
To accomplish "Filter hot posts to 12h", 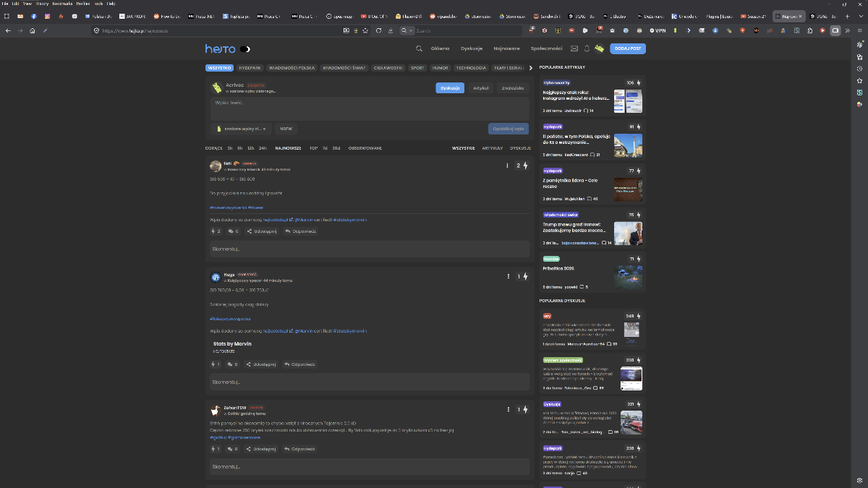I will tap(250, 147).
